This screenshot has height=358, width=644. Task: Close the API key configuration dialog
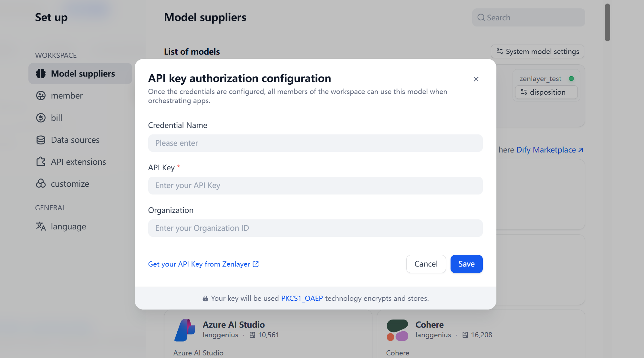476,79
